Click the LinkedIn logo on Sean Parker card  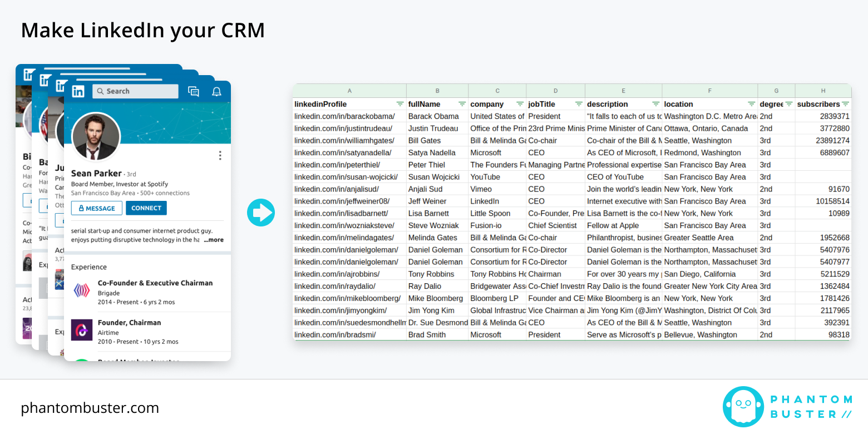point(78,91)
